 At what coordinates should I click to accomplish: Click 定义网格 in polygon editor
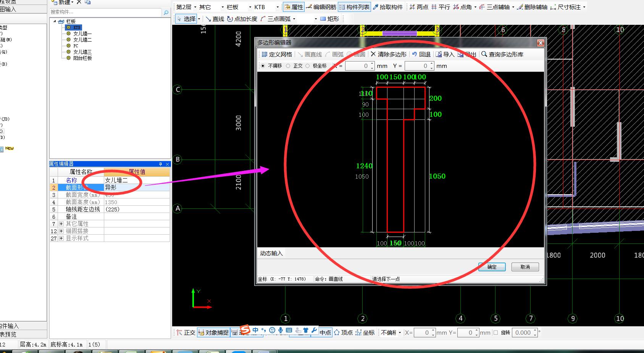click(277, 54)
